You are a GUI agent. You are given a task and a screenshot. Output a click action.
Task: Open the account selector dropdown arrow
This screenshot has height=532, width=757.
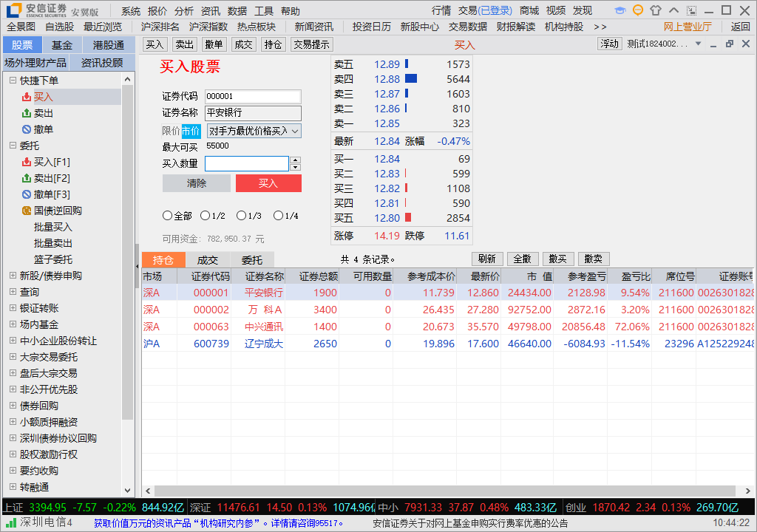698,44
